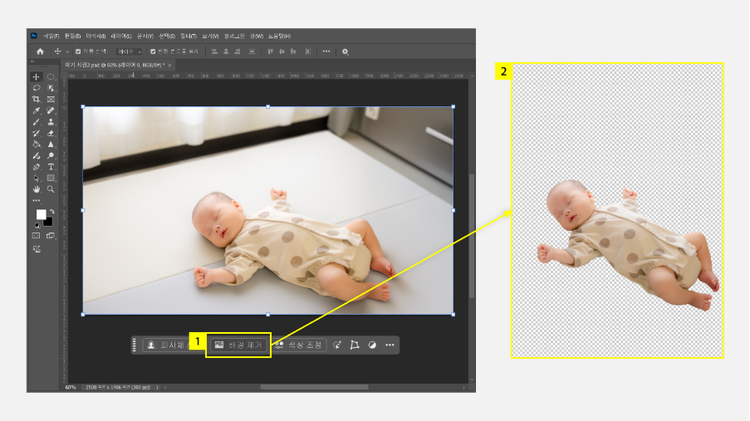Click the white foreground color swatch
The height and width of the screenshot is (421, 750).
(41, 214)
